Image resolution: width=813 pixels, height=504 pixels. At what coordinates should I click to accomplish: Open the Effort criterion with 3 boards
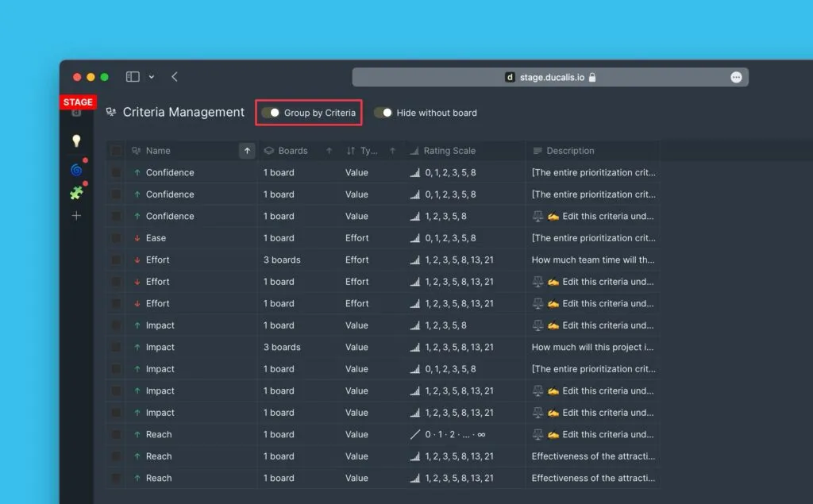pos(158,260)
